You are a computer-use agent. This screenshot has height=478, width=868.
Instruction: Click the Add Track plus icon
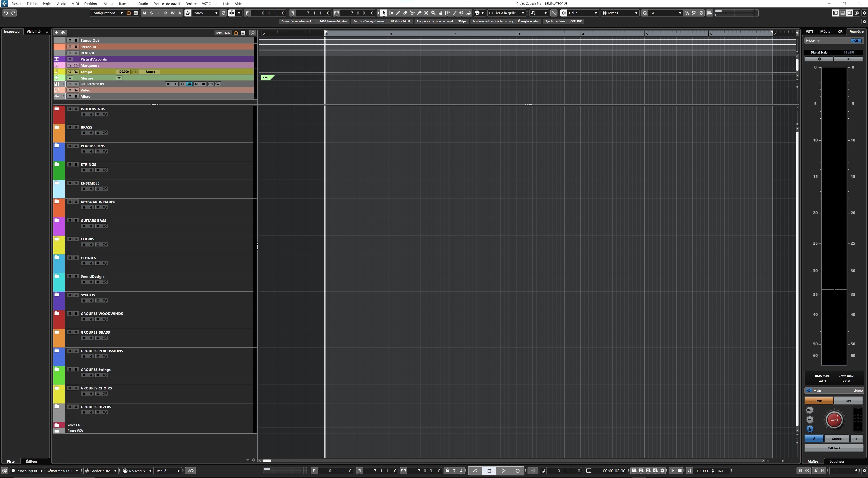coord(56,33)
